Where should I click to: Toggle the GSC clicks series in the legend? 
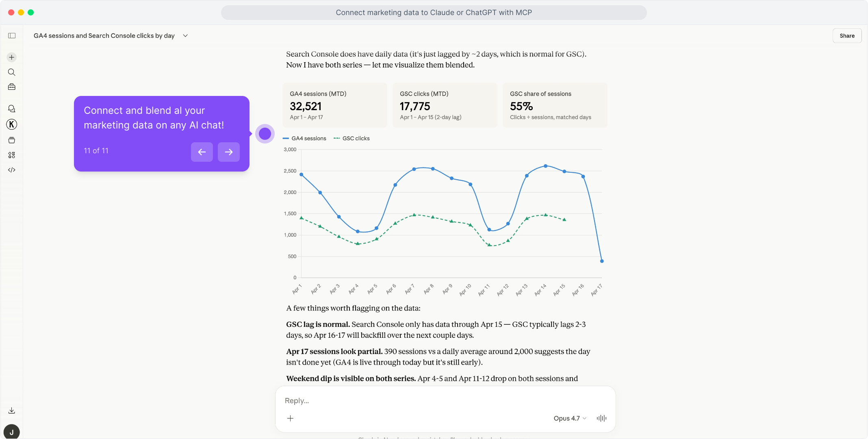352,138
